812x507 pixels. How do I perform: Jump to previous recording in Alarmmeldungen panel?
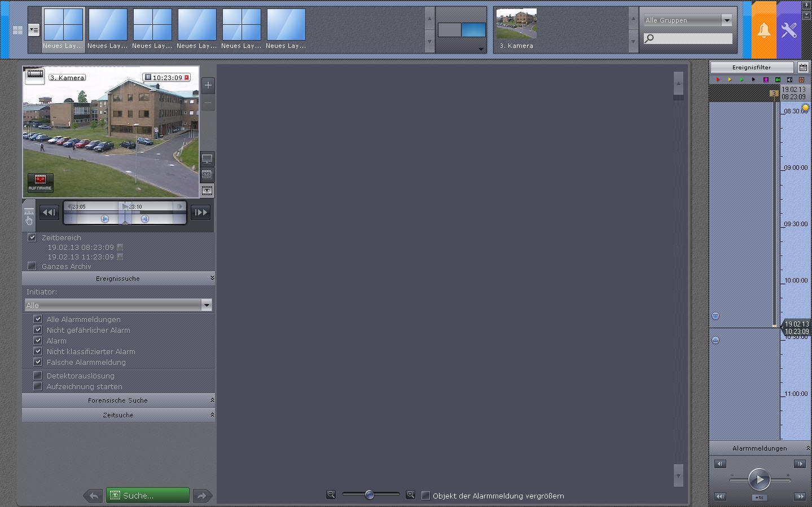720,496
